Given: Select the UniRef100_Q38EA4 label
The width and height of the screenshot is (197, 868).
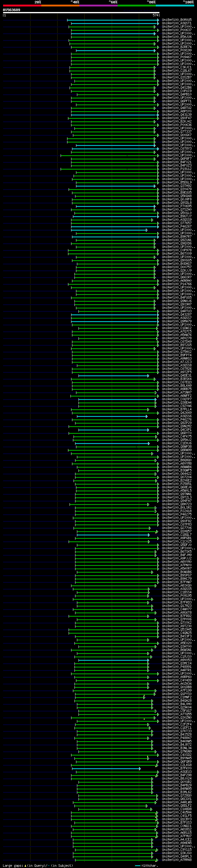Looking at the screenshot, I should click(x=177, y=403).
